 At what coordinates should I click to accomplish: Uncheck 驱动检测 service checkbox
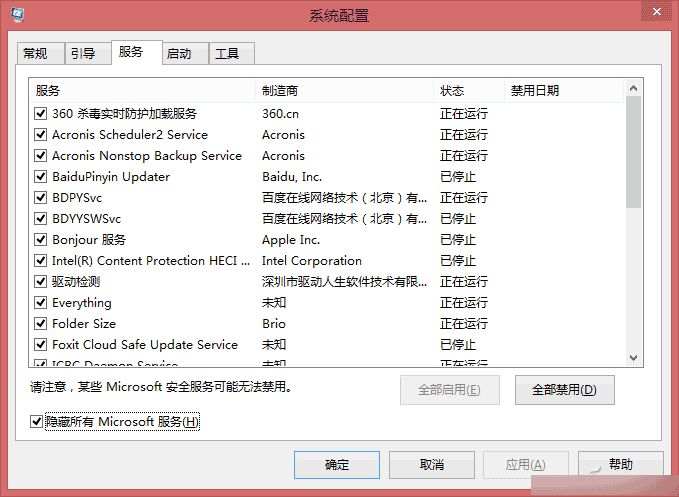(x=40, y=282)
